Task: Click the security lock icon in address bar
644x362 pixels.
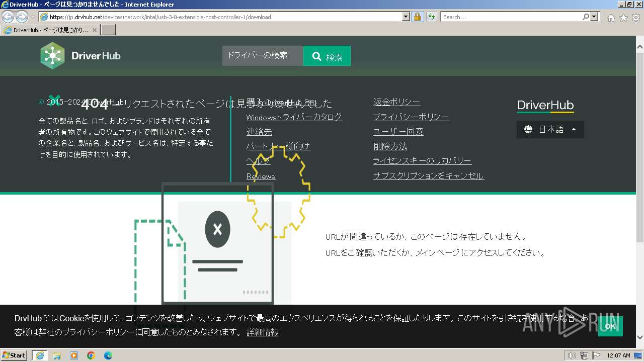Action: coord(417,17)
